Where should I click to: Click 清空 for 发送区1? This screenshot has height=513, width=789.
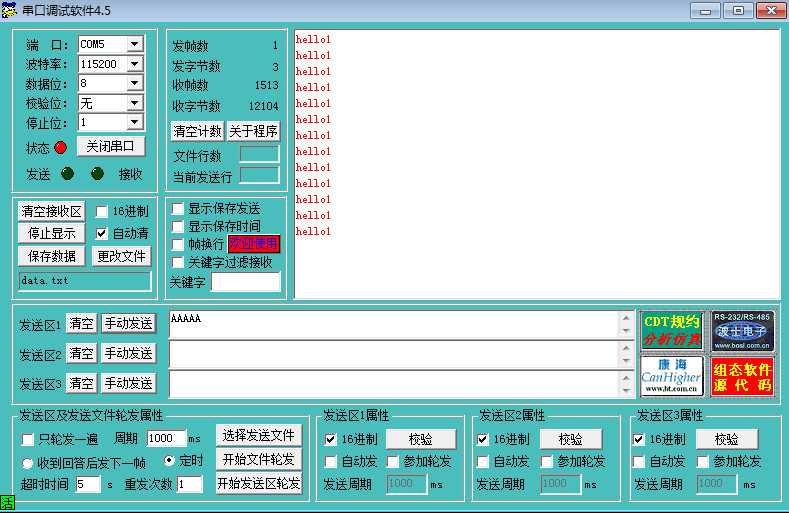pyautogui.click(x=81, y=323)
